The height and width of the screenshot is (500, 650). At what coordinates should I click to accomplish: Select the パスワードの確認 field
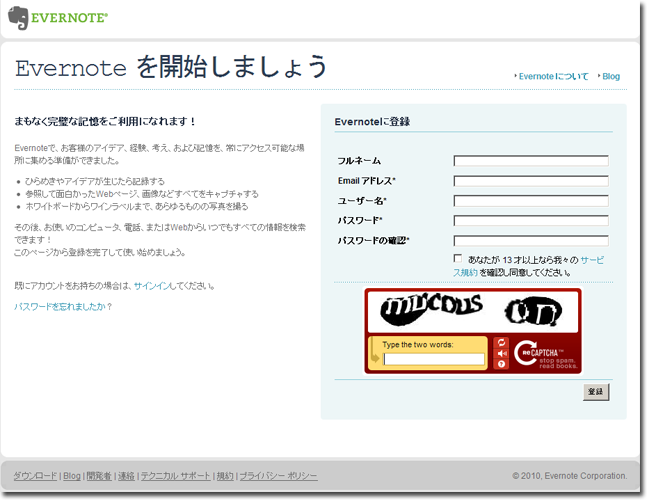[530, 240]
